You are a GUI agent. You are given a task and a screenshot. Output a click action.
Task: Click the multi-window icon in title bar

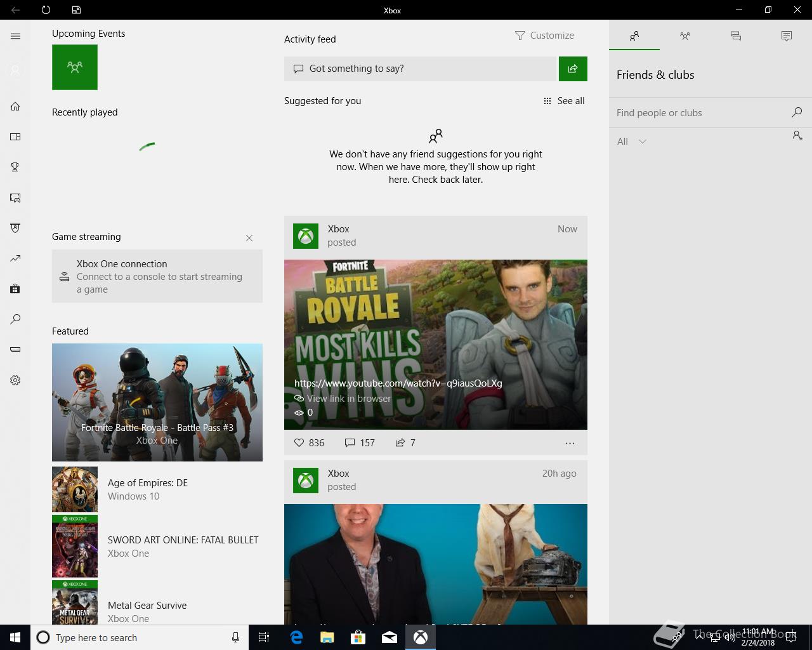coord(76,10)
